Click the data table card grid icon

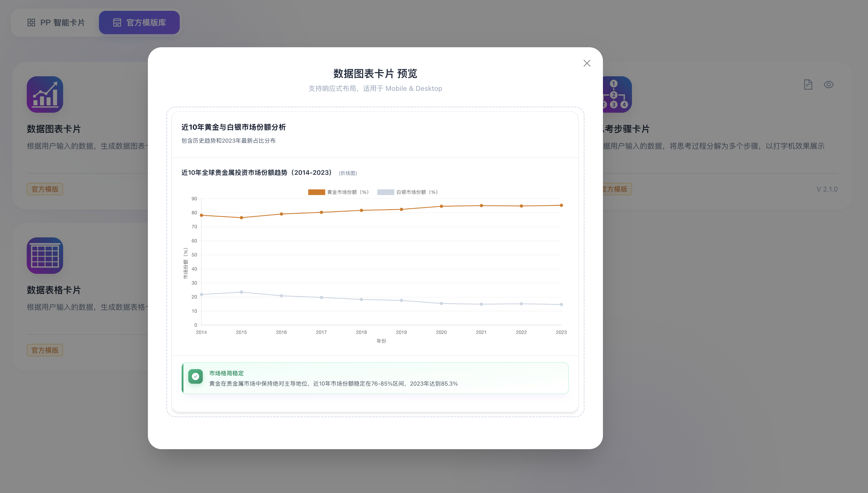click(x=45, y=256)
